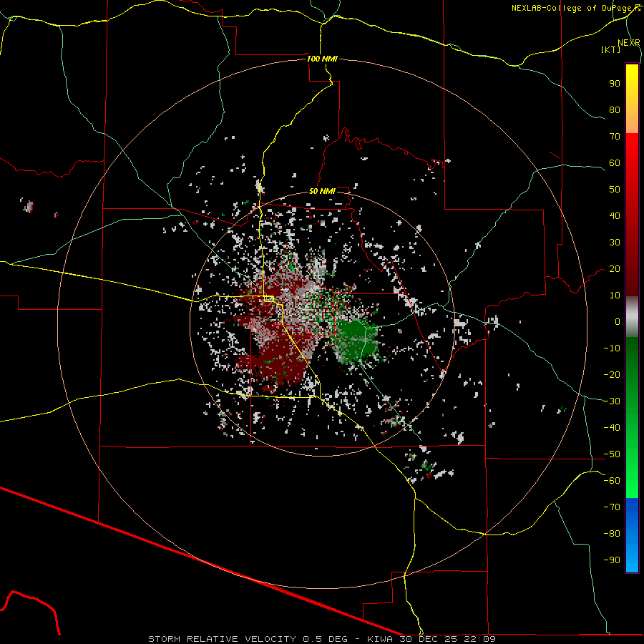Select the -50 scale value
Viewport: 644px width, 644px height.
(612, 454)
